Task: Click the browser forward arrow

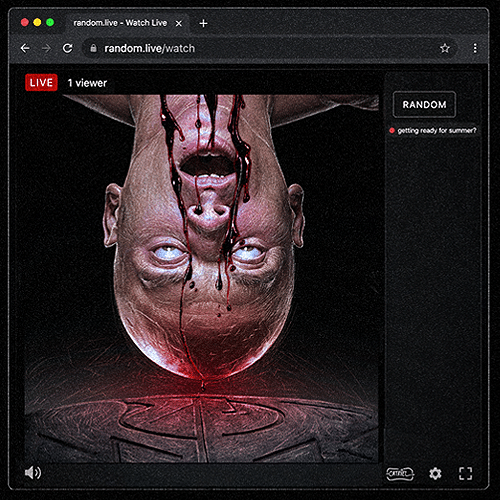Action: pos(46,48)
